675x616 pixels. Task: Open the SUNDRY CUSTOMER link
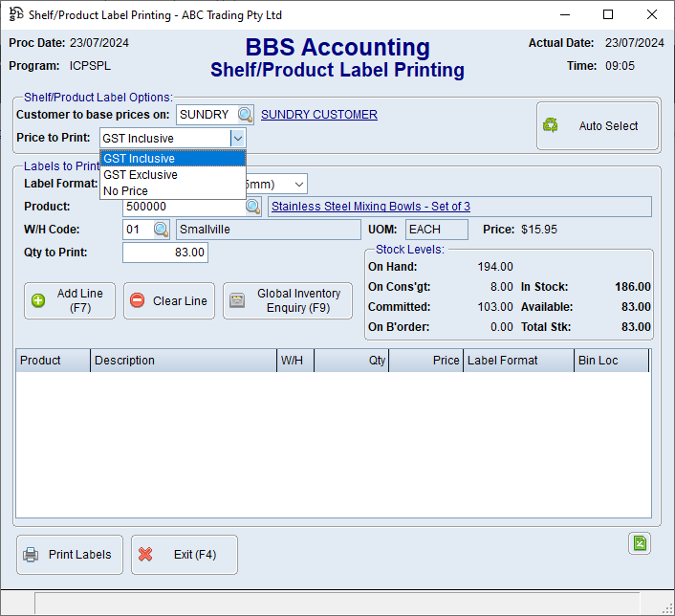[x=319, y=115]
